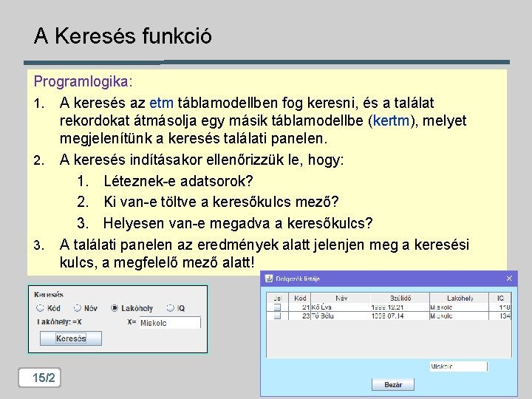
Task: Select the Név radio button
Action: pos(78,307)
